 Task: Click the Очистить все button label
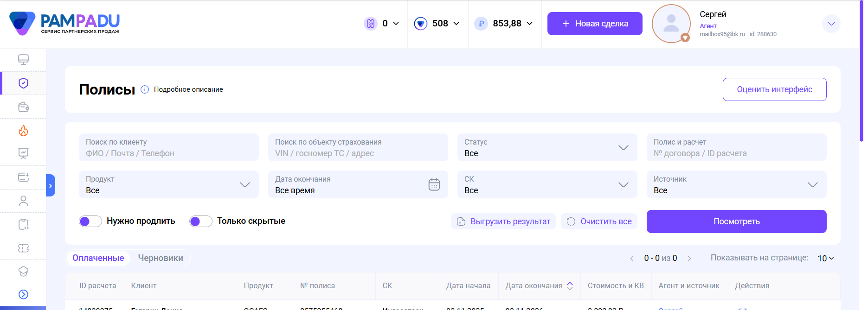(606, 221)
